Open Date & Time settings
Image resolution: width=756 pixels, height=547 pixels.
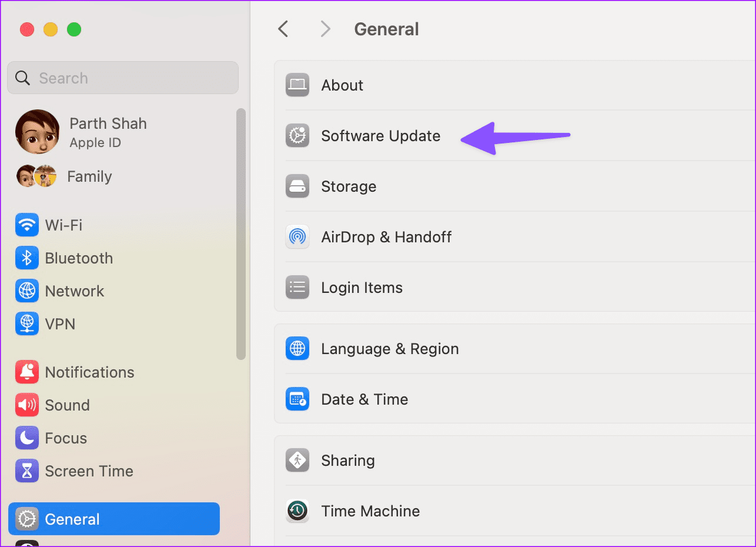click(515, 399)
